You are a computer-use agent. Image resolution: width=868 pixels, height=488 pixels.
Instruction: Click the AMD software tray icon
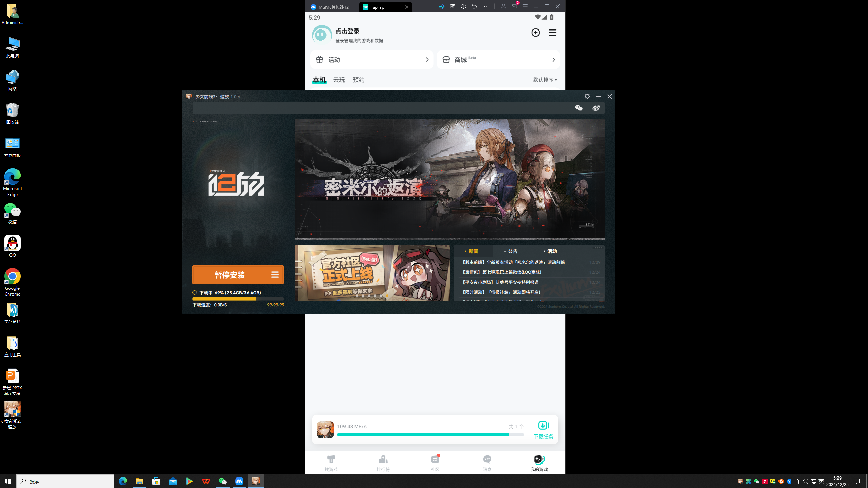(765, 481)
